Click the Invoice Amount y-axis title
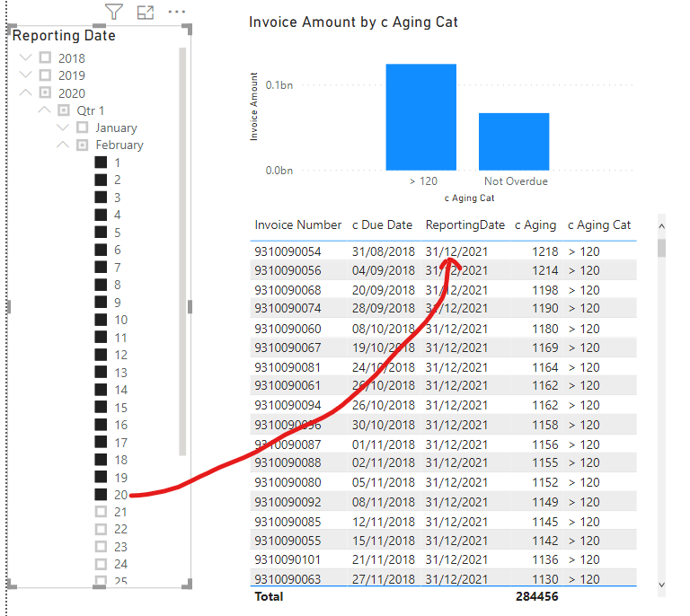The height and width of the screenshot is (616, 690). pos(253,107)
